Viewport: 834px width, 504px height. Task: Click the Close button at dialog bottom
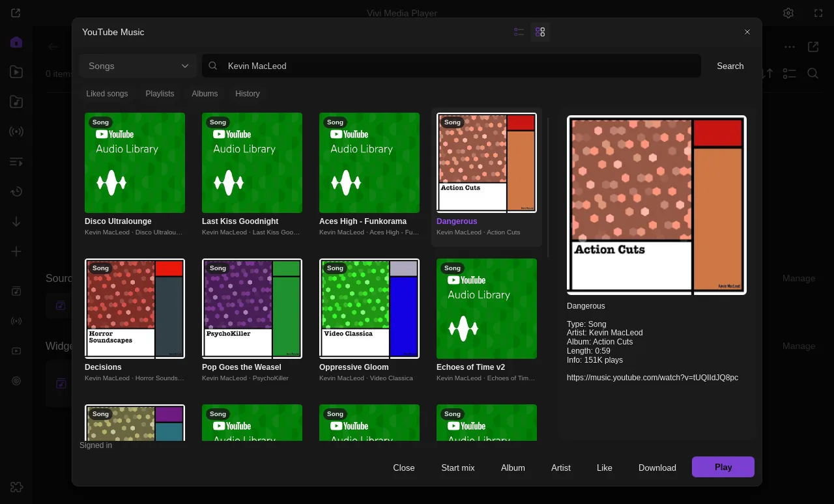pyautogui.click(x=404, y=468)
